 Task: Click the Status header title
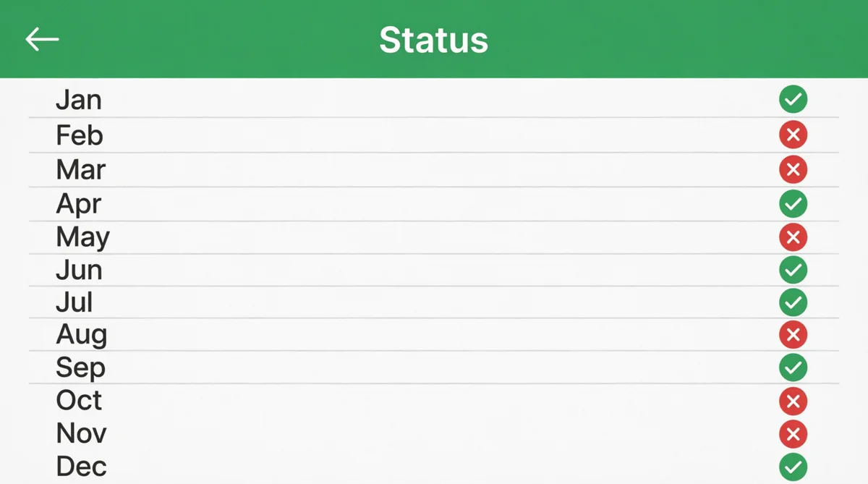[433, 40]
